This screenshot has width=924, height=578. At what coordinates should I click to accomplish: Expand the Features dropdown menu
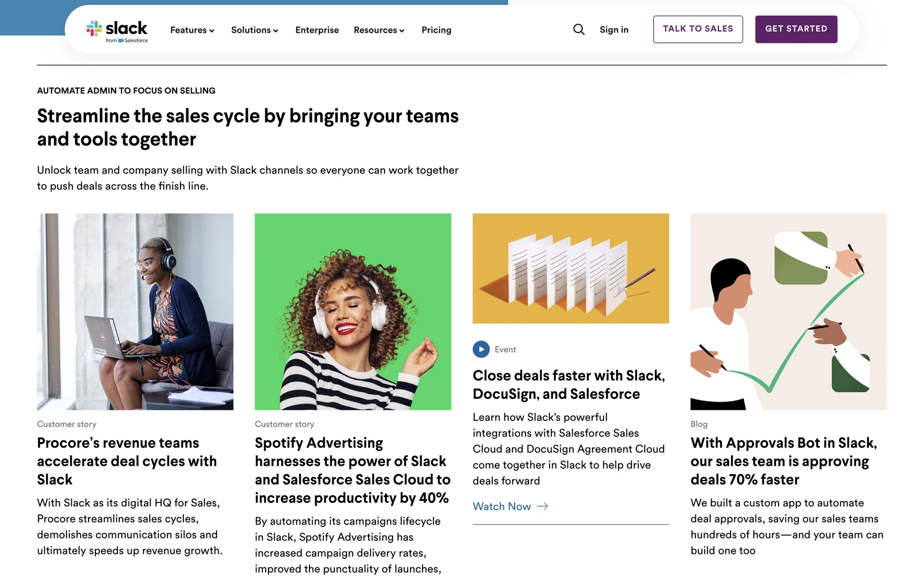point(192,30)
